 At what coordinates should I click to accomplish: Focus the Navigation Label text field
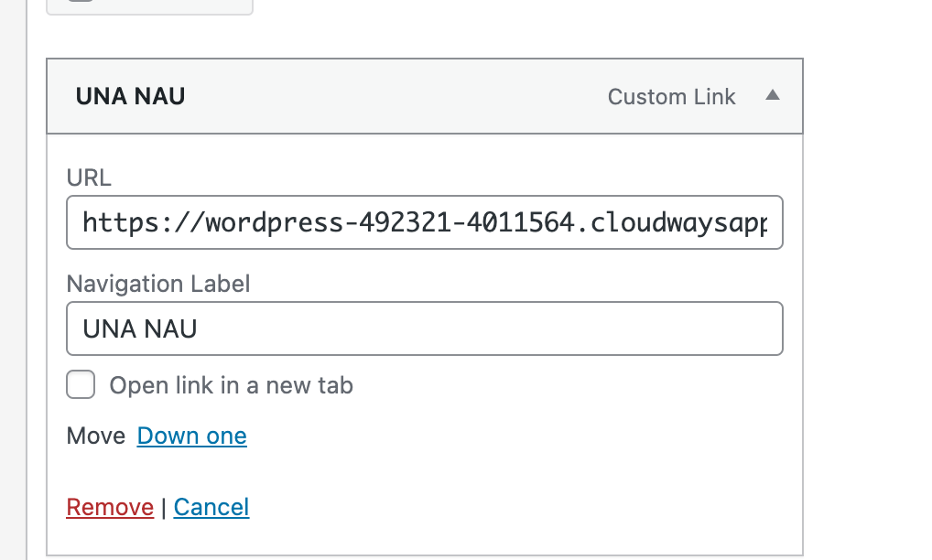click(x=424, y=328)
